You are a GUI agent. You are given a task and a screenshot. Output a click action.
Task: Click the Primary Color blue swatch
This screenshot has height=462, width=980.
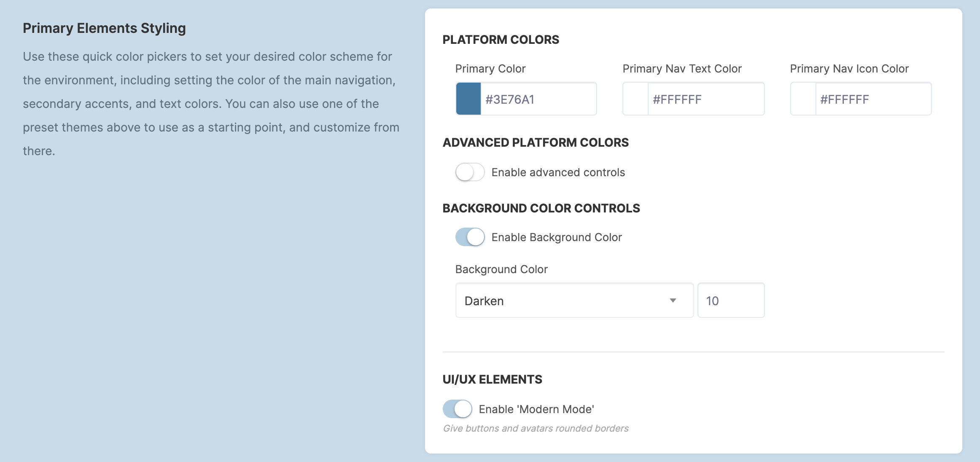click(x=468, y=99)
